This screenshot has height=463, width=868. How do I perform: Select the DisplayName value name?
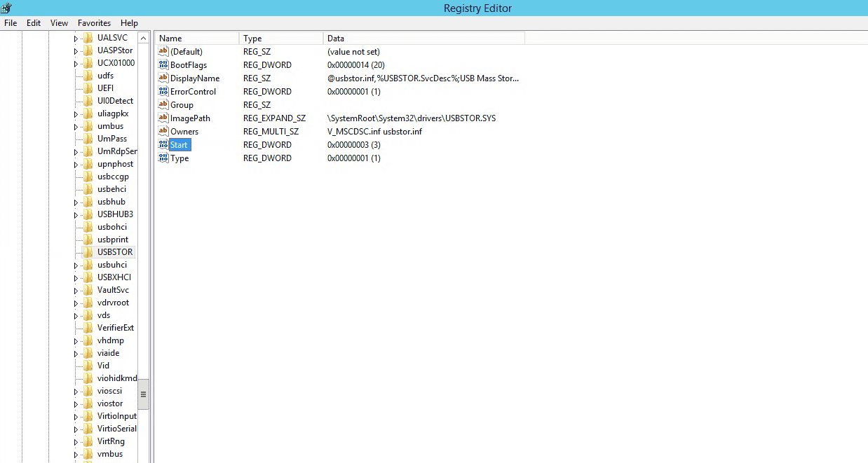coord(195,78)
